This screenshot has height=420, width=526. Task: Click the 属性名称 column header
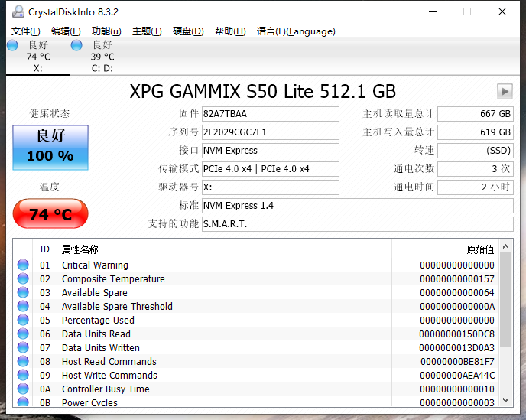coord(224,249)
